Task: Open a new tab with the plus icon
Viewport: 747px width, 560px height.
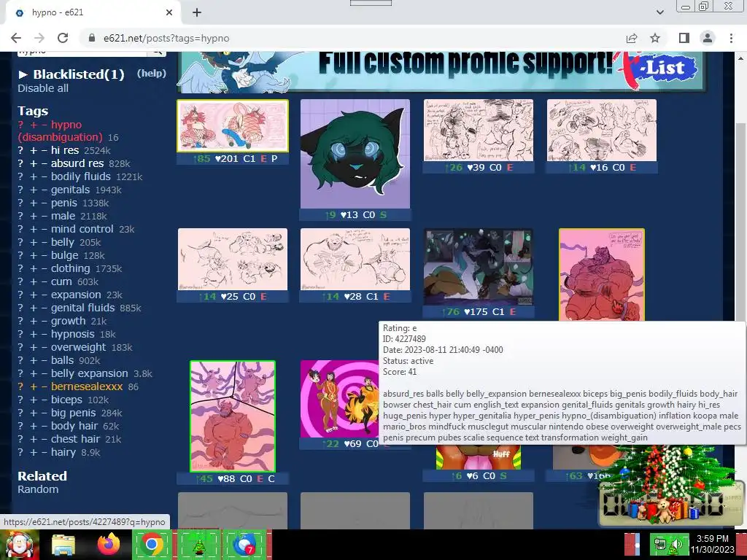Action: coord(197,13)
